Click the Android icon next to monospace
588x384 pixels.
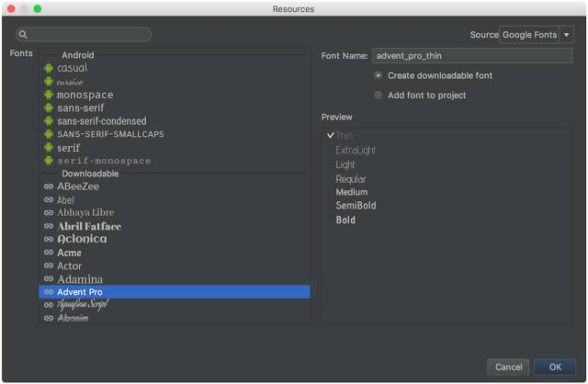(49, 95)
